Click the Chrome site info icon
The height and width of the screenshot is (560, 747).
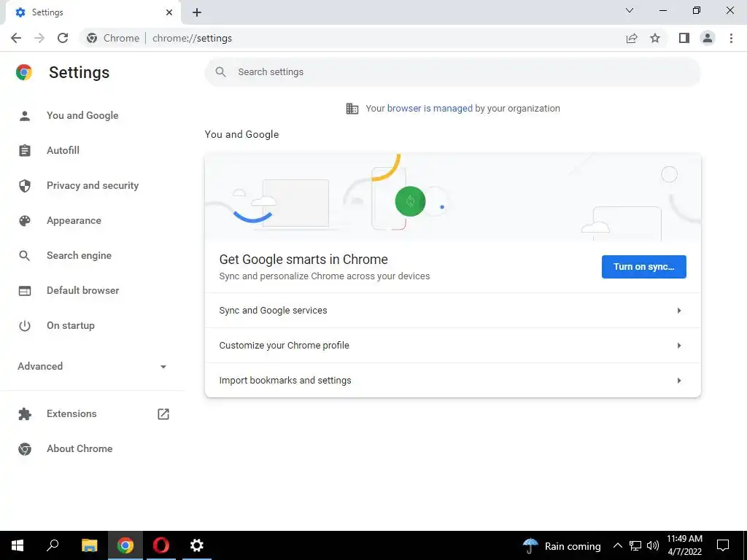tap(92, 38)
